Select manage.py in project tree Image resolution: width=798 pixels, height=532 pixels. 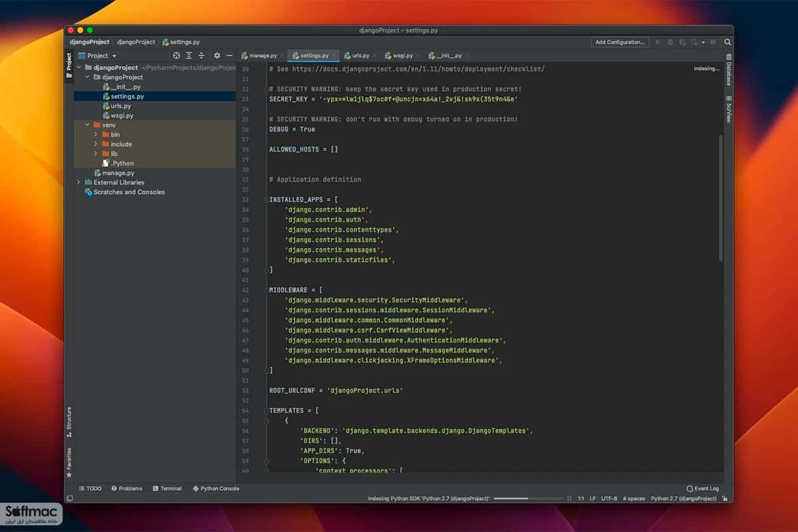[x=114, y=173]
